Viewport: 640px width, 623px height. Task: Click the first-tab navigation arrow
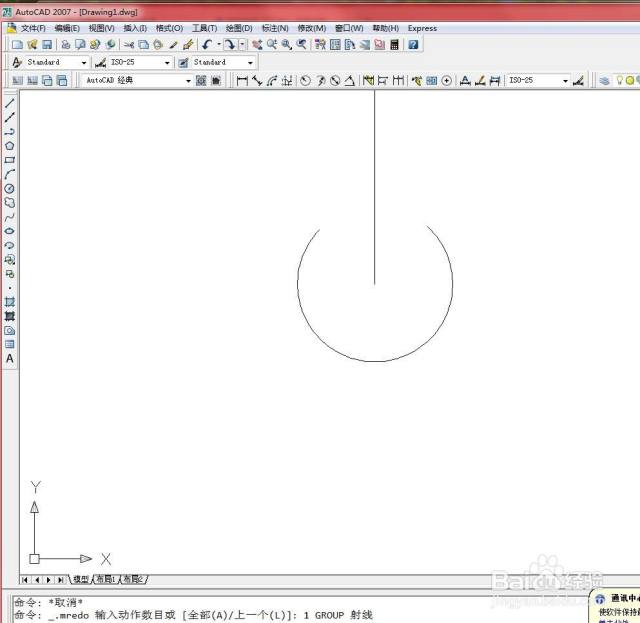(25, 580)
